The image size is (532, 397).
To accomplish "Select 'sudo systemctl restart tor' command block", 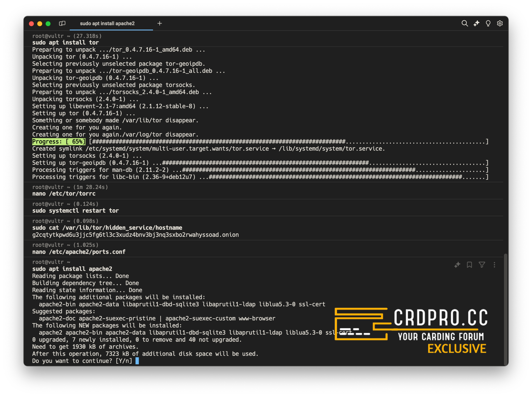I will tap(75, 211).
